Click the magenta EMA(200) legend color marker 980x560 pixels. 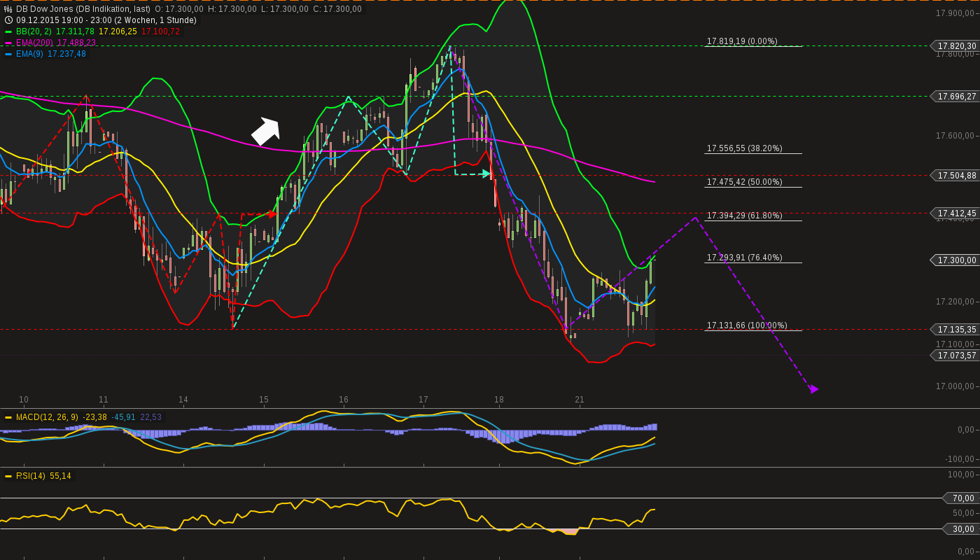pyautogui.click(x=8, y=43)
